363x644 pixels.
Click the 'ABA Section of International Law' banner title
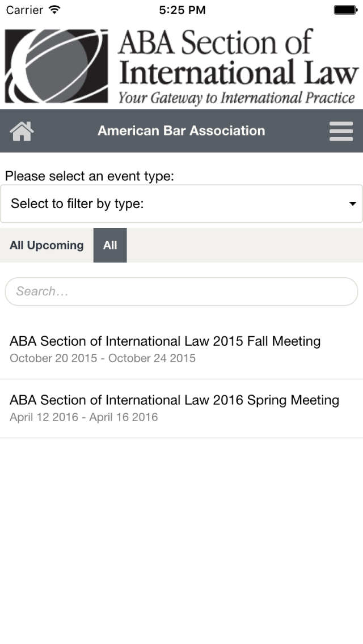pos(238,58)
